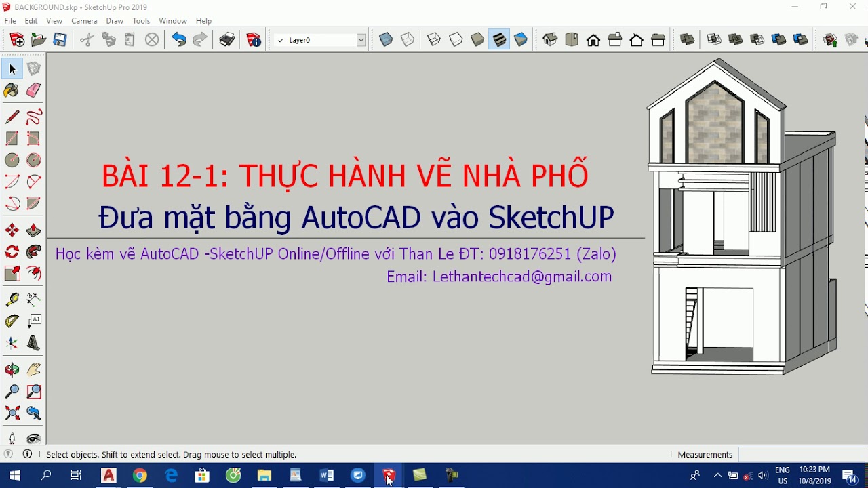
Task: Activate the Pan hand tool
Action: [x=34, y=370]
